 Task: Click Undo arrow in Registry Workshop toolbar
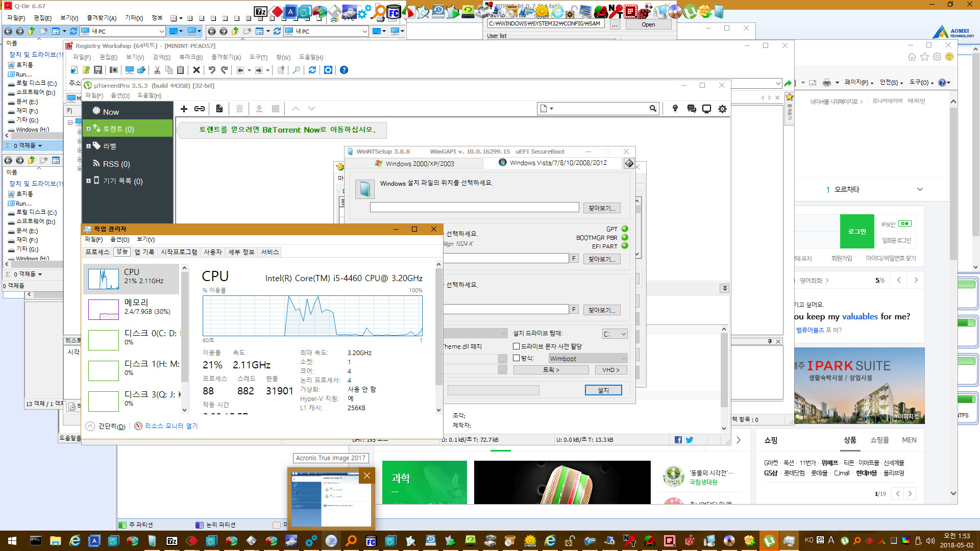click(212, 70)
